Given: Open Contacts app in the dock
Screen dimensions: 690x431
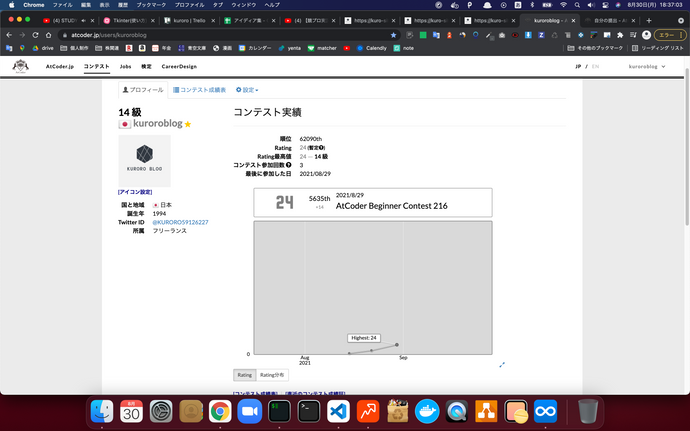Looking at the screenshot, I should [x=191, y=412].
